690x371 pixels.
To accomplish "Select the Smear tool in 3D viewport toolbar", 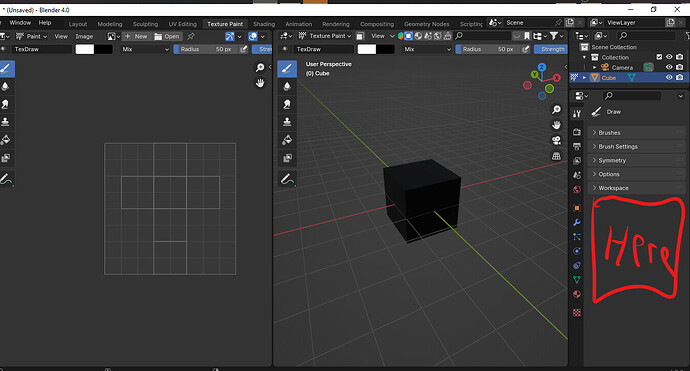I will pos(287,104).
